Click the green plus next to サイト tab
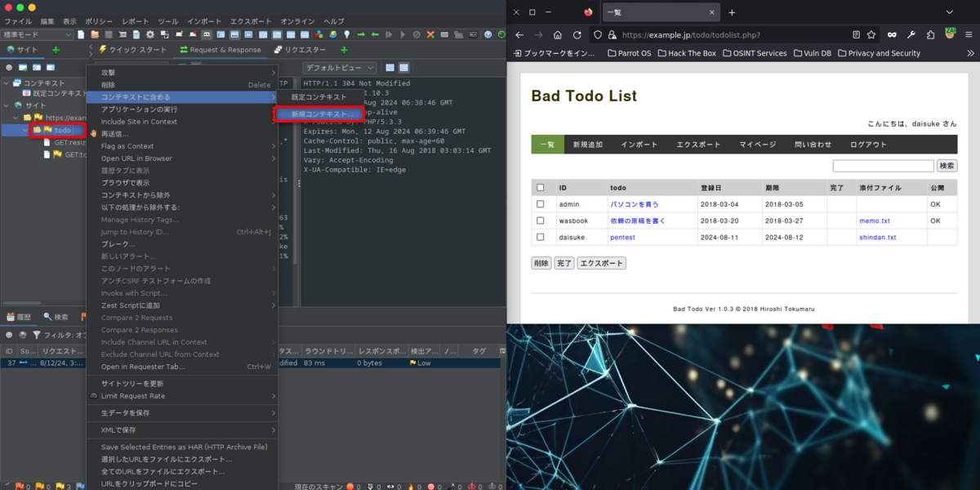 point(56,50)
